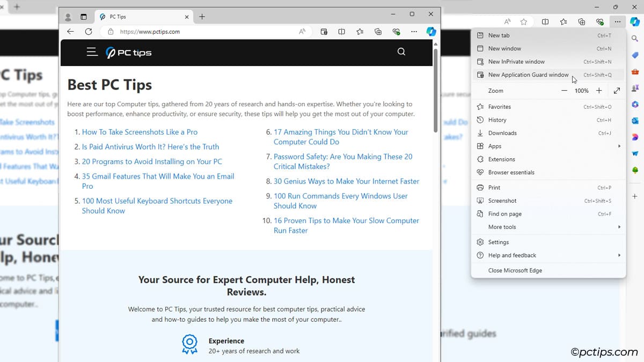The image size is (644, 362).
Task: Open the Application Guard icon in the front window toolbar
Action: 324,32
